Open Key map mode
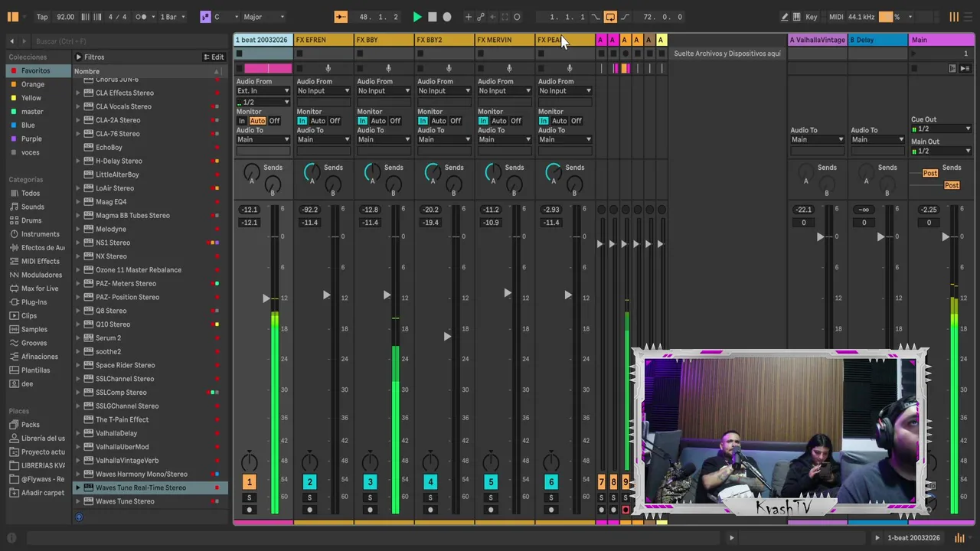Image resolution: width=980 pixels, height=551 pixels. pos(811,17)
